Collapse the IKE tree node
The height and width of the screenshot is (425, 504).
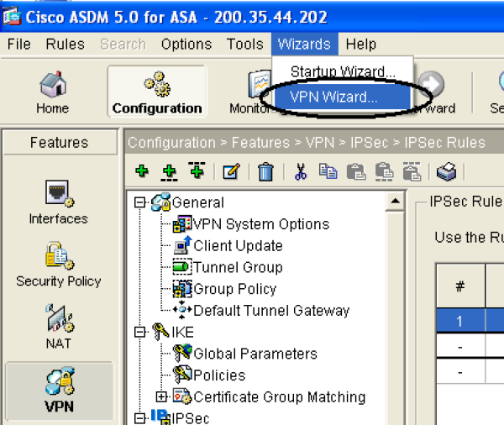[139, 332]
